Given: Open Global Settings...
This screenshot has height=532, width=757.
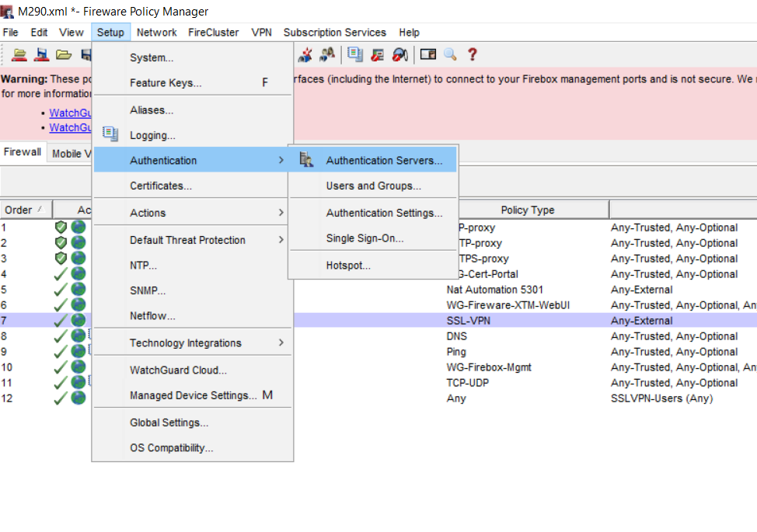Looking at the screenshot, I should click(193, 422).
